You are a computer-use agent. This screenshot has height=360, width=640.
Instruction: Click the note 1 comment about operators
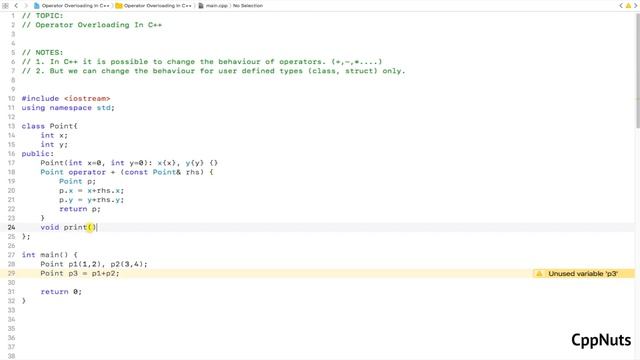(x=202, y=62)
